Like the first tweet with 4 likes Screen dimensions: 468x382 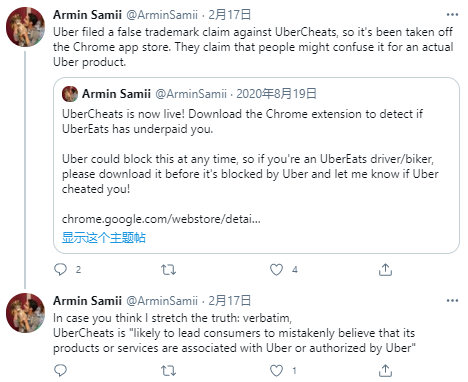[x=276, y=269]
